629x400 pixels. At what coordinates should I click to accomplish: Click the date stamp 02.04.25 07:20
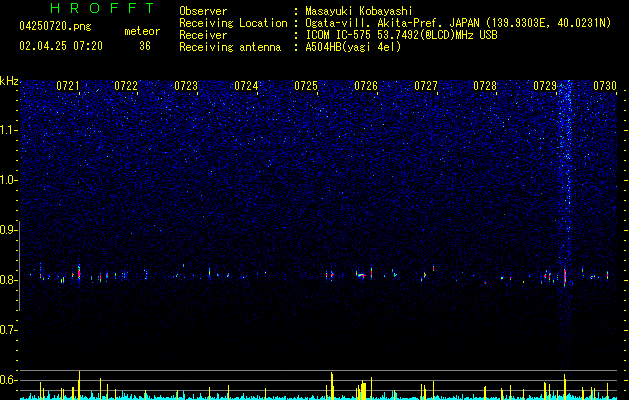[61, 46]
